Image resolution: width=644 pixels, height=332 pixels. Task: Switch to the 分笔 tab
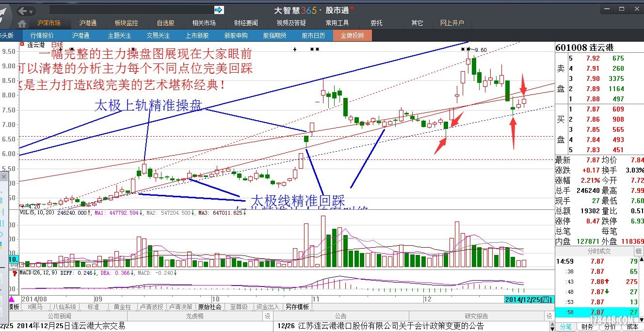[x=565, y=327]
